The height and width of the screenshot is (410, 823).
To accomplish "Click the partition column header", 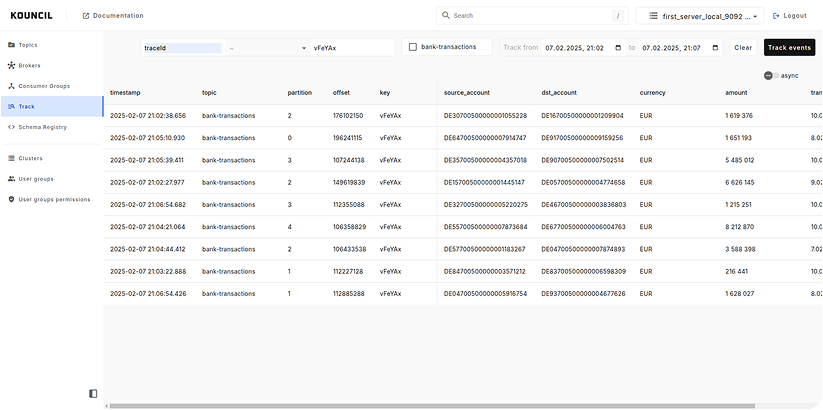I will tap(299, 92).
